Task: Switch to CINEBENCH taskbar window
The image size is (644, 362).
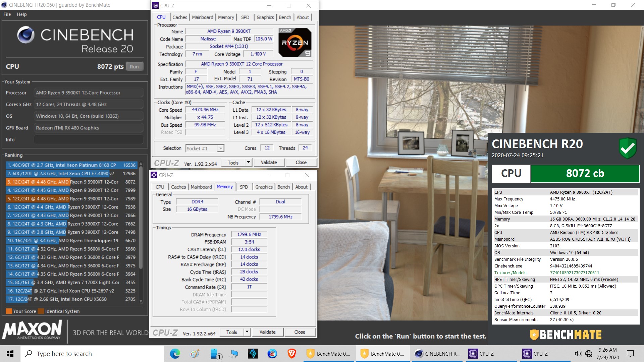Action: pyautogui.click(x=437, y=354)
